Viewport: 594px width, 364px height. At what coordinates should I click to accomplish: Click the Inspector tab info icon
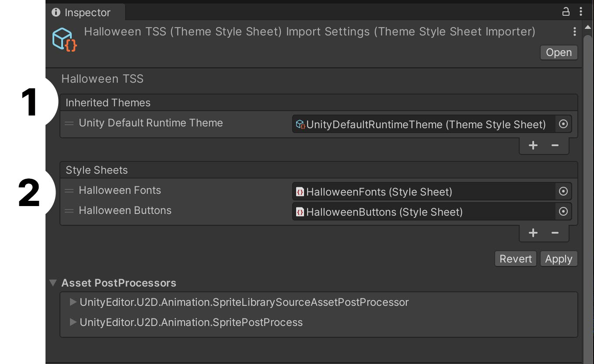point(56,12)
